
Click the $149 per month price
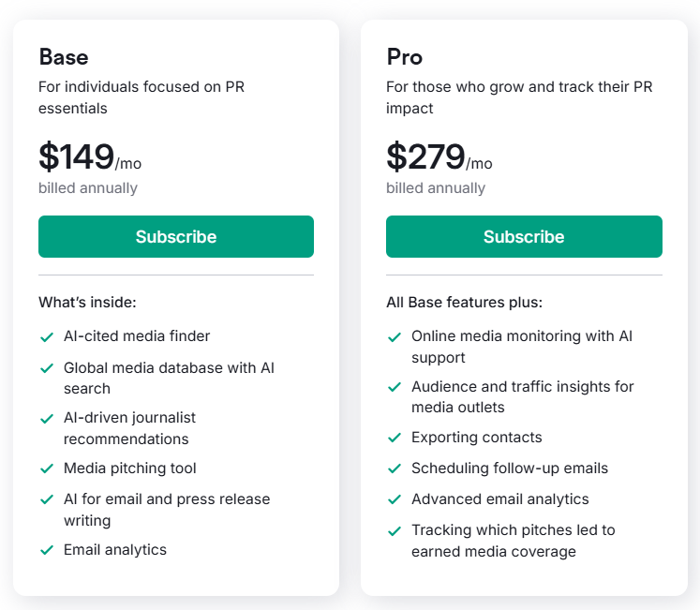pyautogui.click(x=89, y=157)
